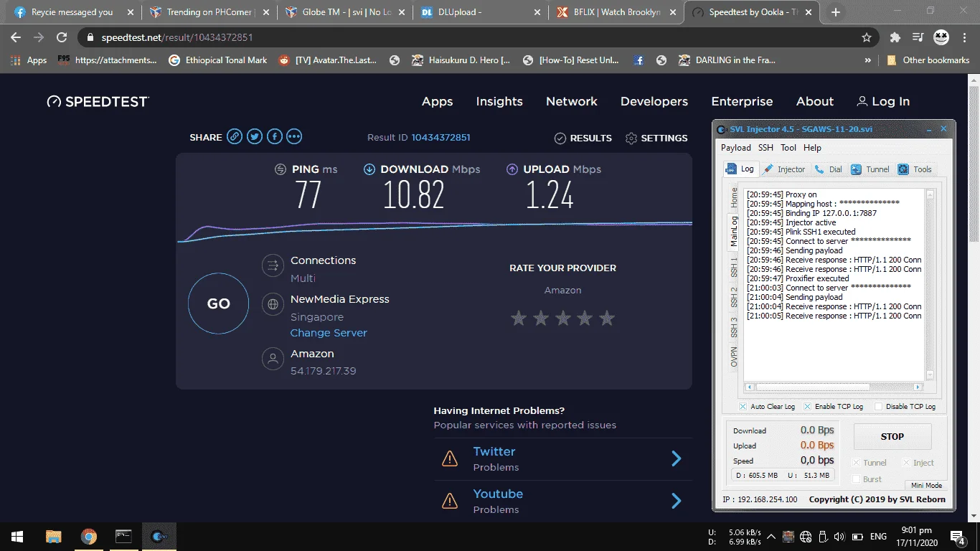Viewport: 980px width, 551px height.
Task: Switch to the Injector tab
Action: (x=784, y=169)
